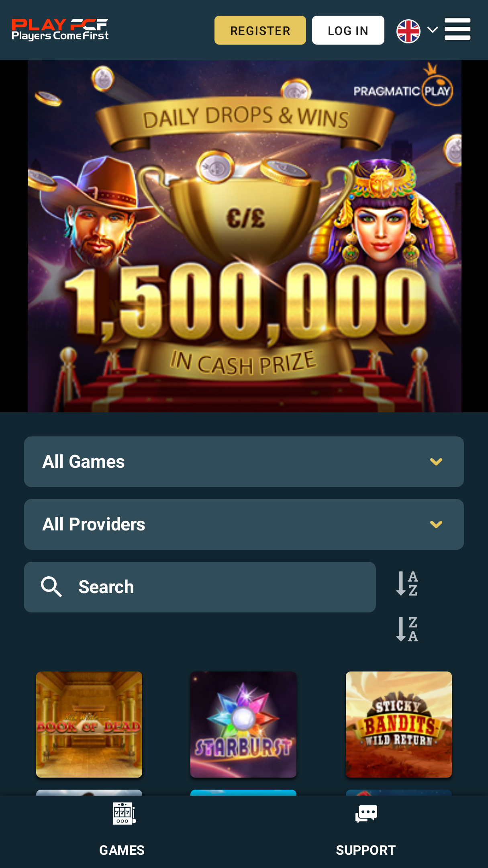Click the Play PCF logo

[x=60, y=30]
